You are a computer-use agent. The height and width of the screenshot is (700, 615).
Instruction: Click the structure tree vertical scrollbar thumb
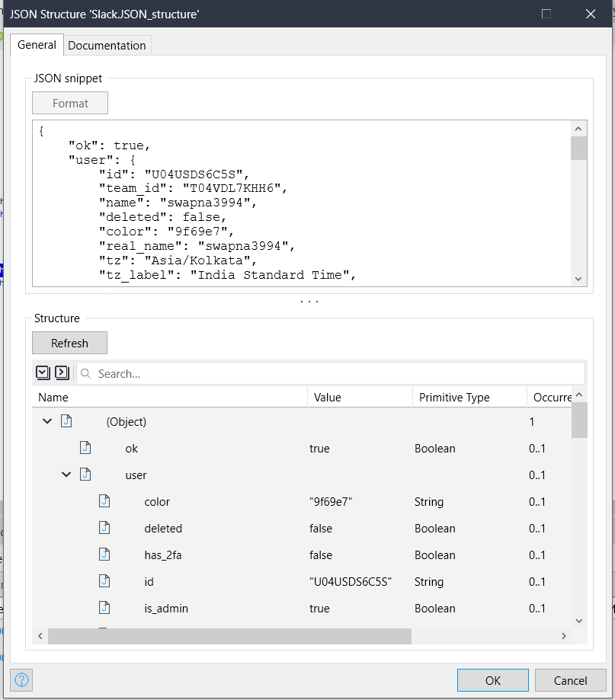pyautogui.click(x=579, y=420)
